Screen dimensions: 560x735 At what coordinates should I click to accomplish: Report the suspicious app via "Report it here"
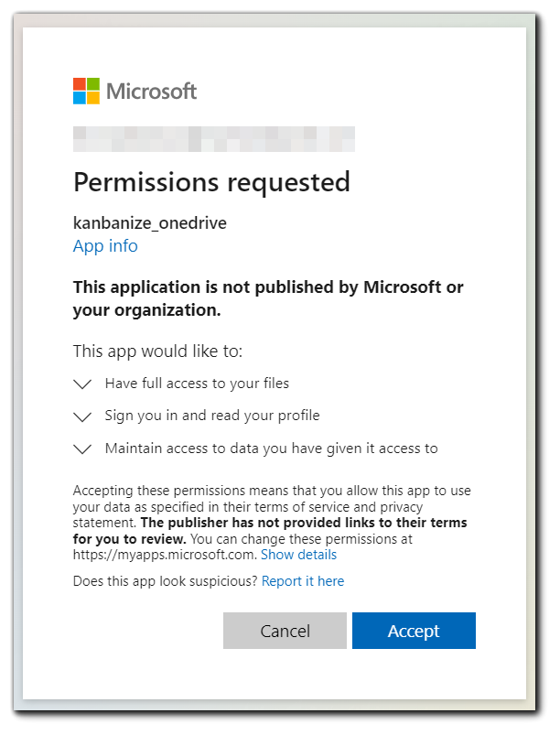tap(303, 580)
